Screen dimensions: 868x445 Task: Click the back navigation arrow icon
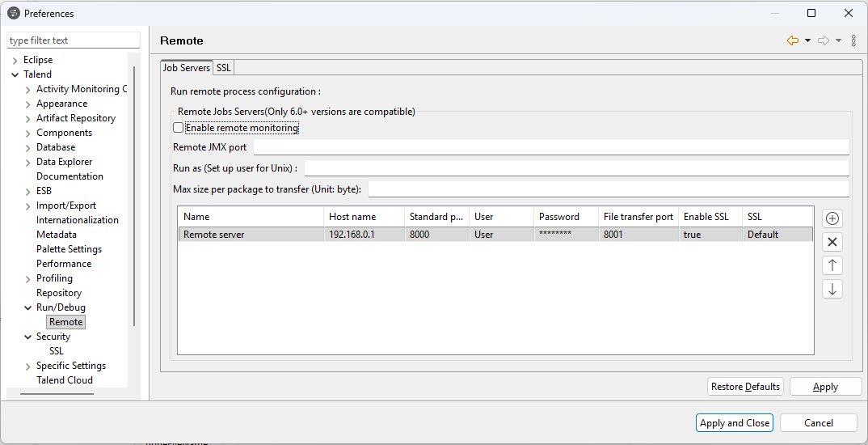[792, 40]
